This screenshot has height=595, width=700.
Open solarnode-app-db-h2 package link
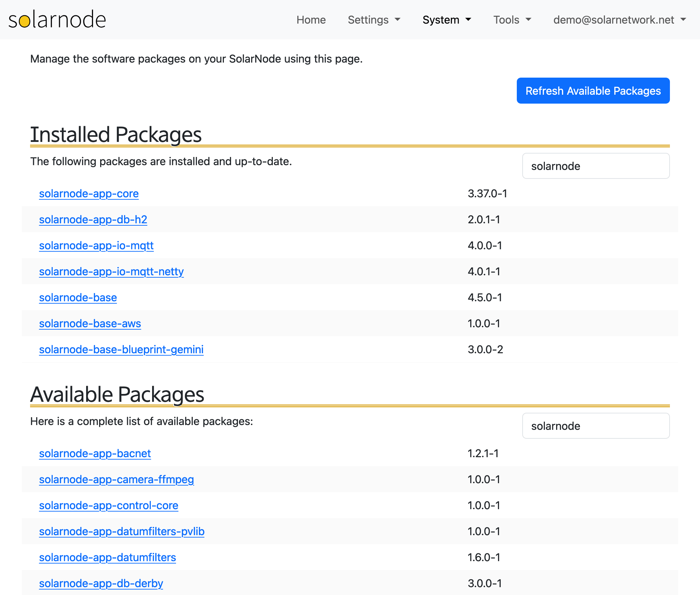(x=93, y=220)
